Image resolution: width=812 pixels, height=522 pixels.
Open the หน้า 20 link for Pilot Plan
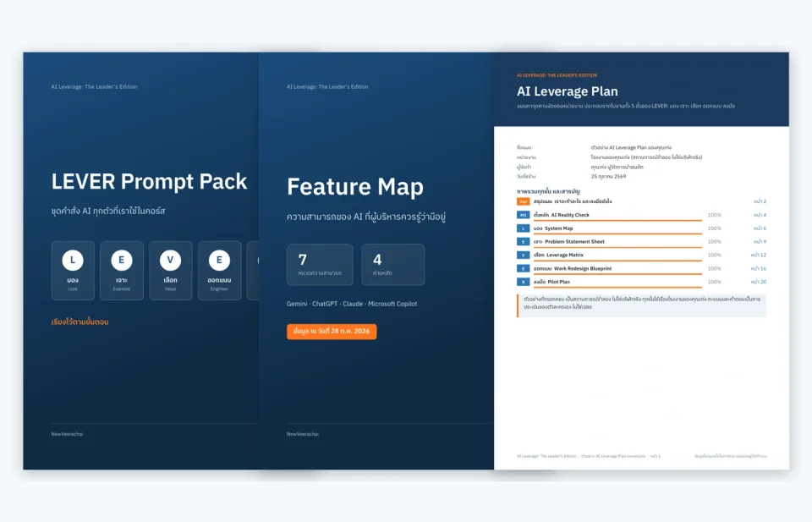(758, 283)
